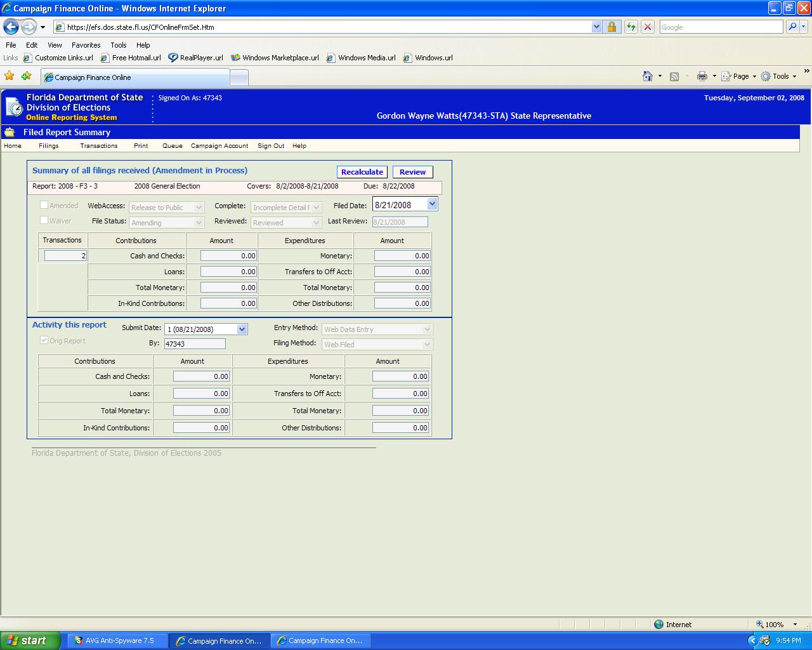Image resolution: width=812 pixels, height=650 pixels.
Task: Click the RSS Feeds icon
Action: pos(674,76)
